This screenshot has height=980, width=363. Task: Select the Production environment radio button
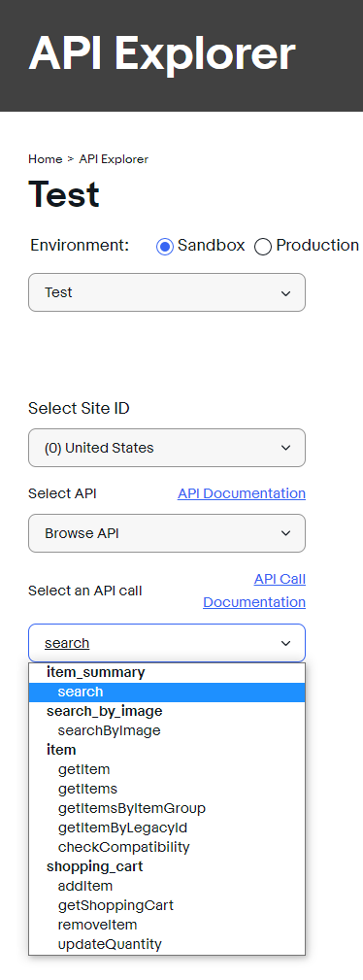click(x=263, y=247)
